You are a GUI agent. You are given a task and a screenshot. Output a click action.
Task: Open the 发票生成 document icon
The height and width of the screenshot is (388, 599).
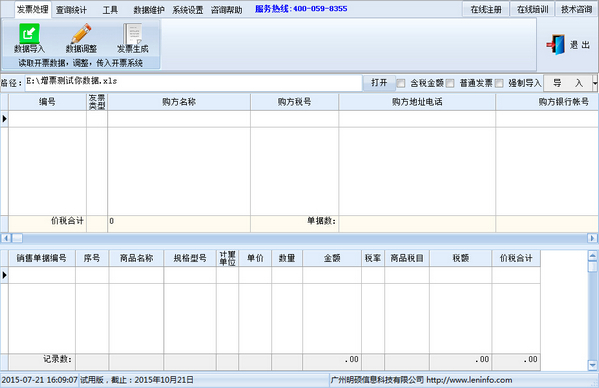point(133,34)
